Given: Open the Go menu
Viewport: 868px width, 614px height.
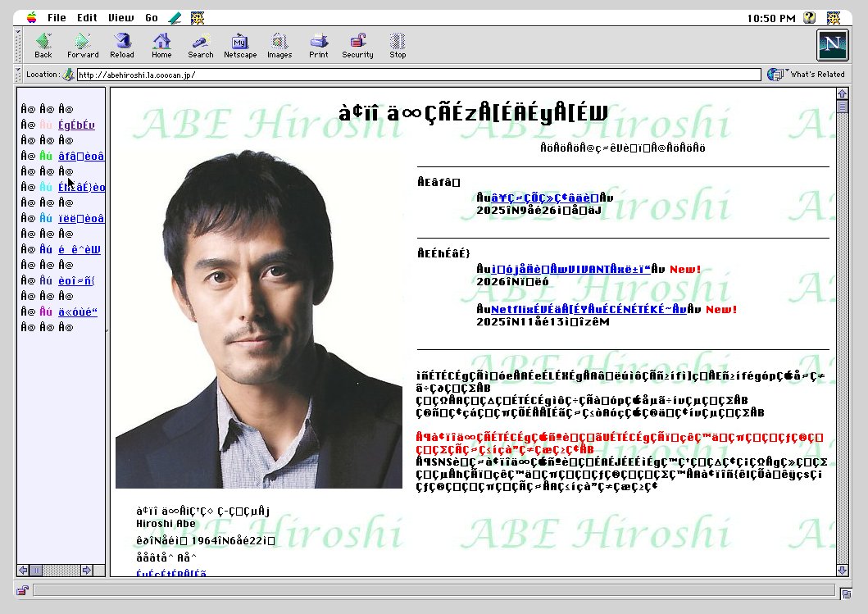Looking at the screenshot, I should click(x=152, y=18).
